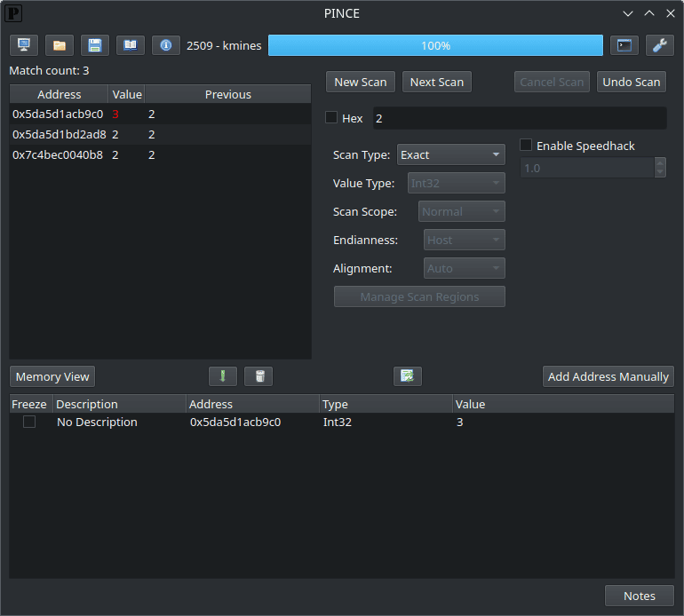This screenshot has width=684, height=616.
Task: Sort results by Value column header
Action: pos(126,94)
